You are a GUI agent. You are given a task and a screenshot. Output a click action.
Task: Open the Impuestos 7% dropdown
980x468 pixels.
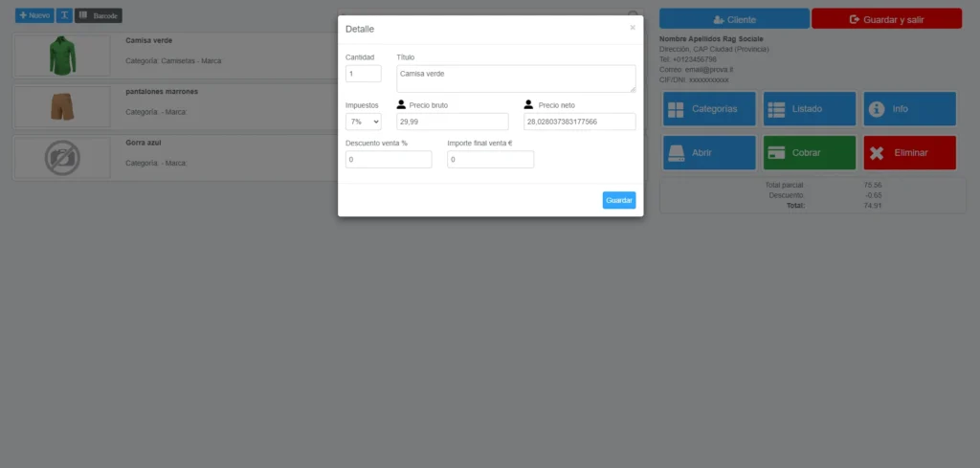[363, 122]
